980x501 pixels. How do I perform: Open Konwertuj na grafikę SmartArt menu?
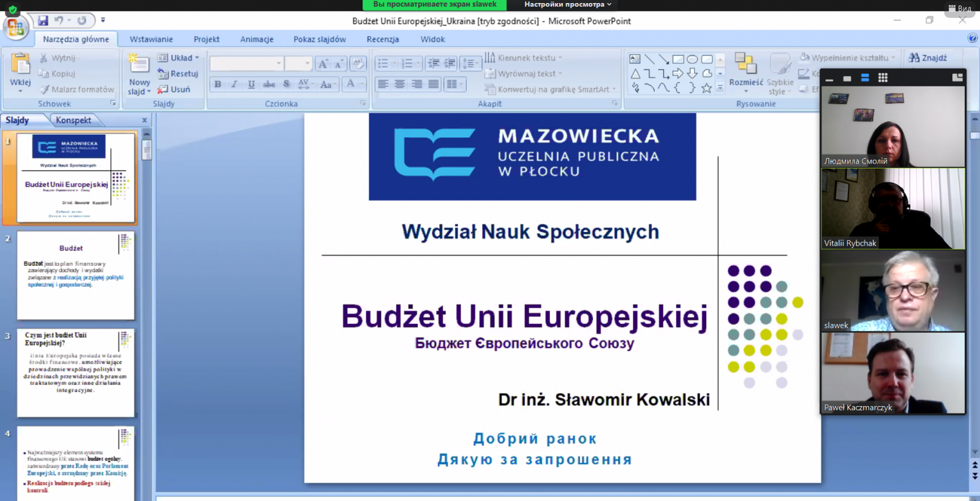tap(551, 89)
